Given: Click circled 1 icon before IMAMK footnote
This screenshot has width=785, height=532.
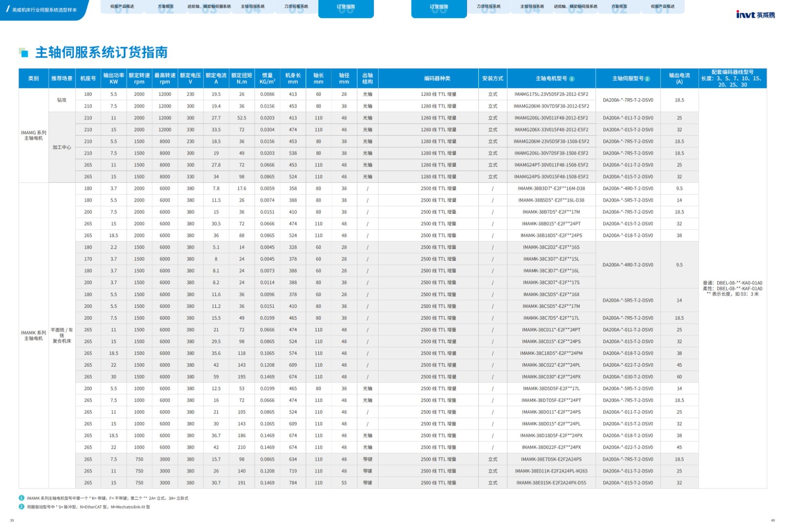Looking at the screenshot, I should 22,498.
